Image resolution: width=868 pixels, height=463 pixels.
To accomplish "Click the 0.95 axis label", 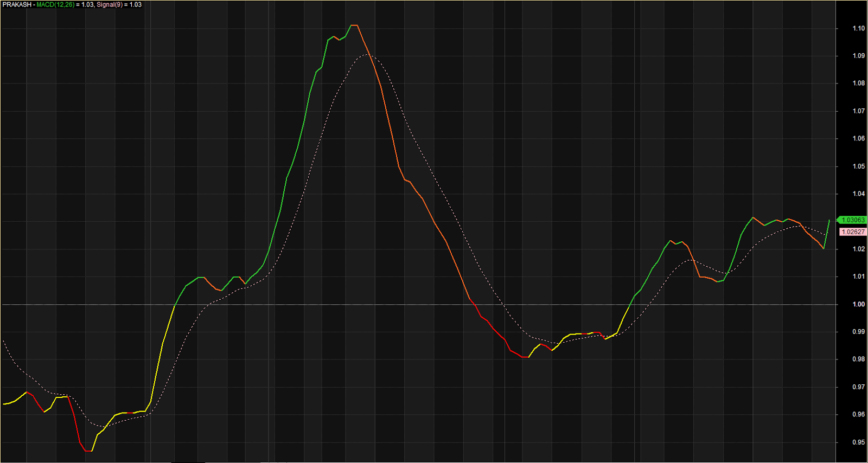I will click(x=859, y=442).
